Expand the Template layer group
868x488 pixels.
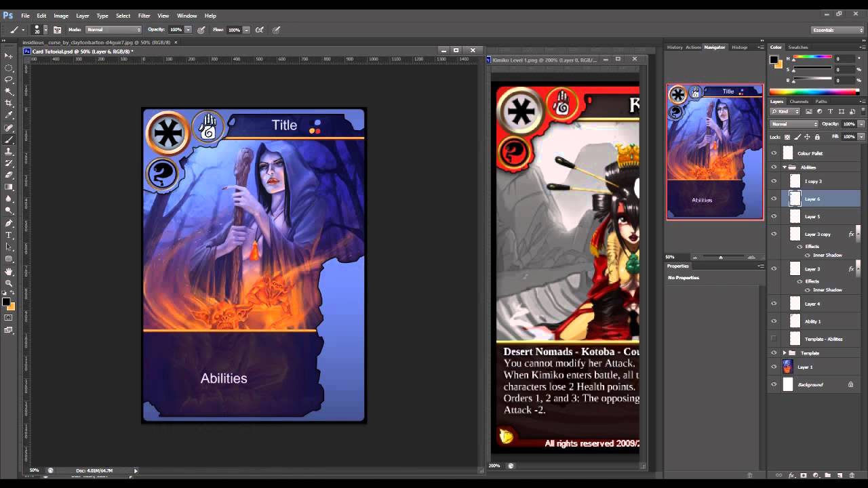pyautogui.click(x=785, y=353)
